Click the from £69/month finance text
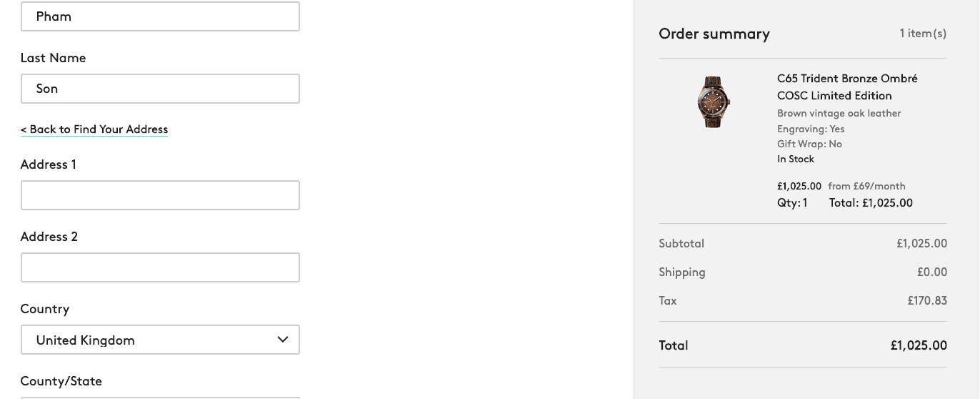 coord(866,186)
